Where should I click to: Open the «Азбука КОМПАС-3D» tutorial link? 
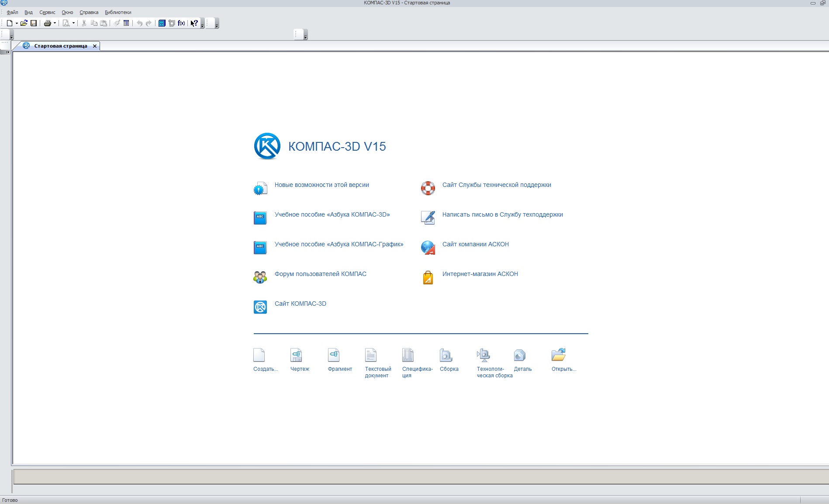[332, 214]
